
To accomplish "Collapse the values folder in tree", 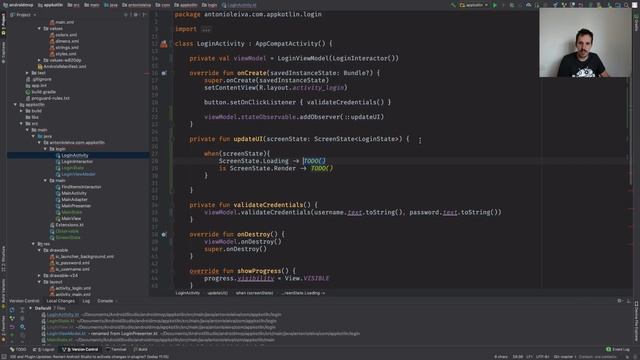I will (39, 29).
